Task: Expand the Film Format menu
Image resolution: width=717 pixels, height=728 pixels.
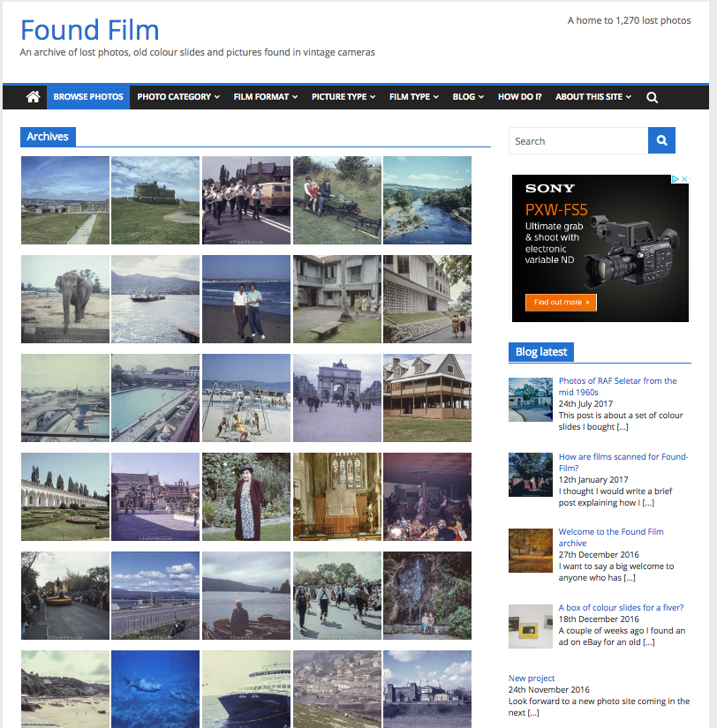Action: click(x=265, y=97)
